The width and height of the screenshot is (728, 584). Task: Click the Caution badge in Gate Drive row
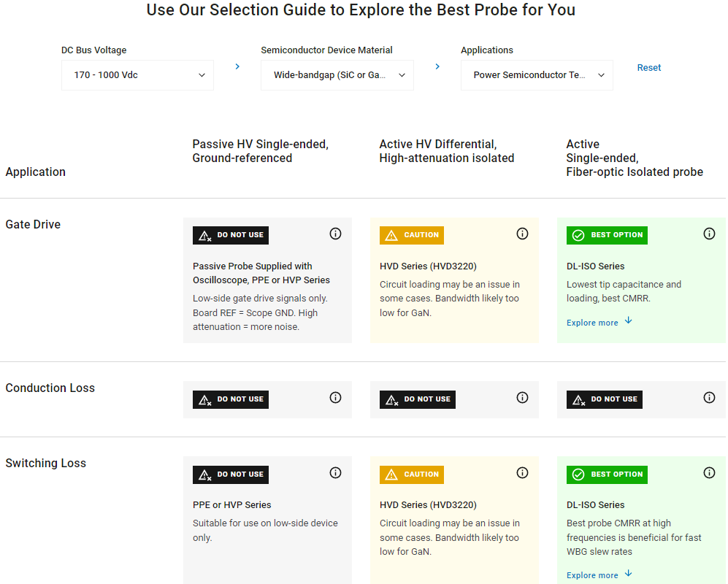[412, 235]
